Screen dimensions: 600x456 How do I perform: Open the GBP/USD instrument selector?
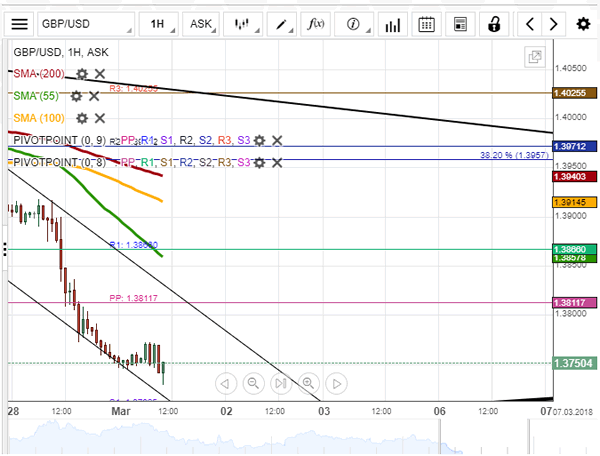86,24
